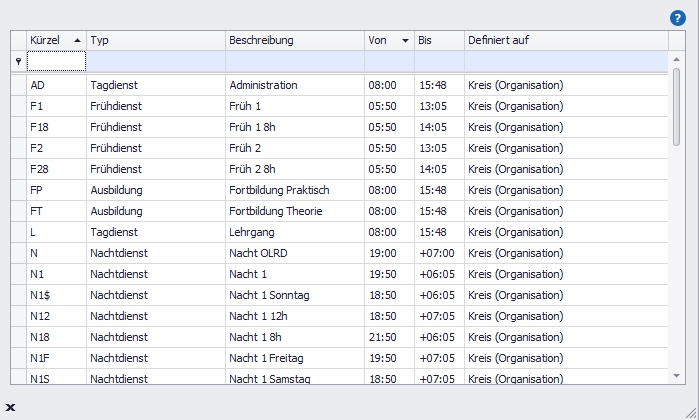Sort by the Typ column header
The height and width of the screenshot is (420, 699).
tap(155, 40)
